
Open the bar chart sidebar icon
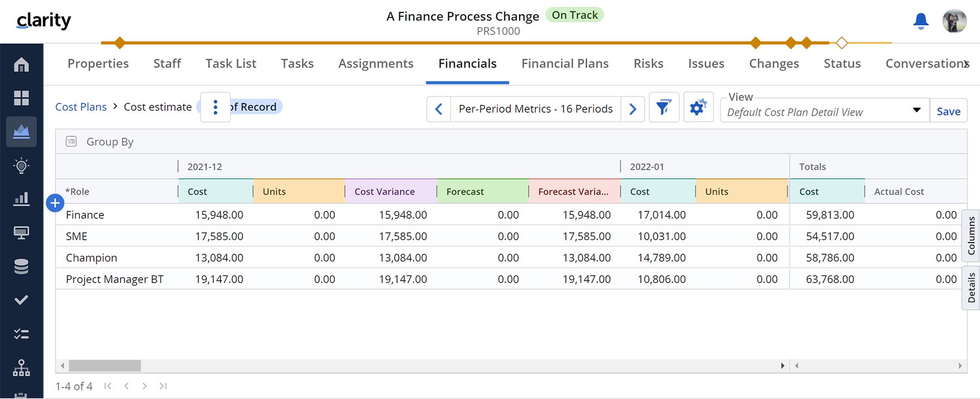[x=21, y=199]
